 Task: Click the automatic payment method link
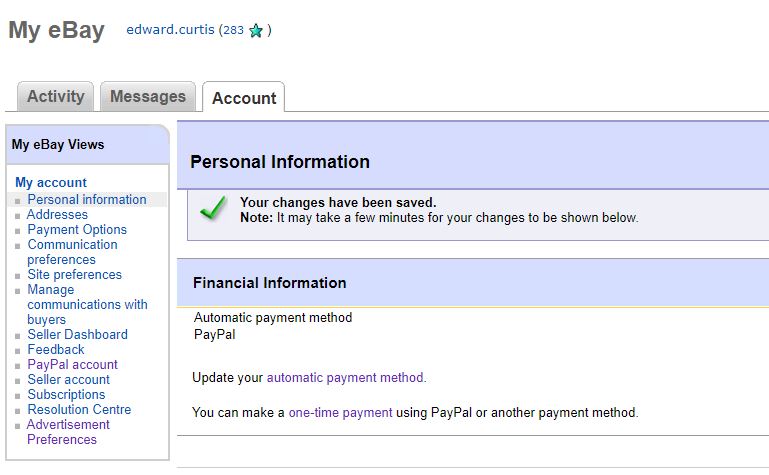pos(345,377)
